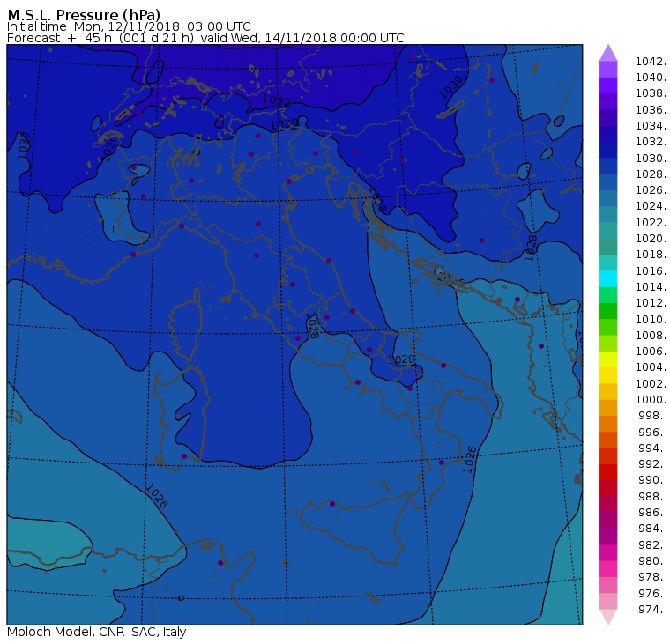This screenshot has width=670, height=644.
Task: Click the '1012.' legend value
Action: 651,302
